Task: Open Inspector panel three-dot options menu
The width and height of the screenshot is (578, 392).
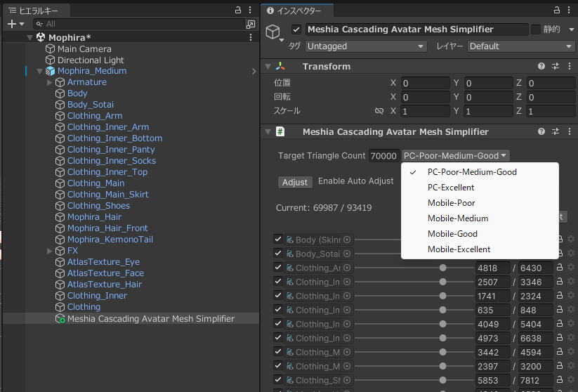Action: pos(569,10)
